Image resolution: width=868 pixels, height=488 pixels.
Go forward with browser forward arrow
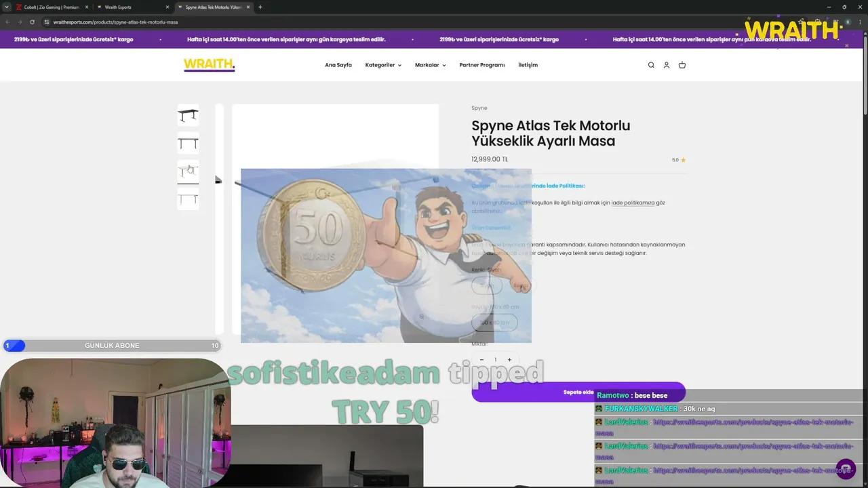[19, 22]
